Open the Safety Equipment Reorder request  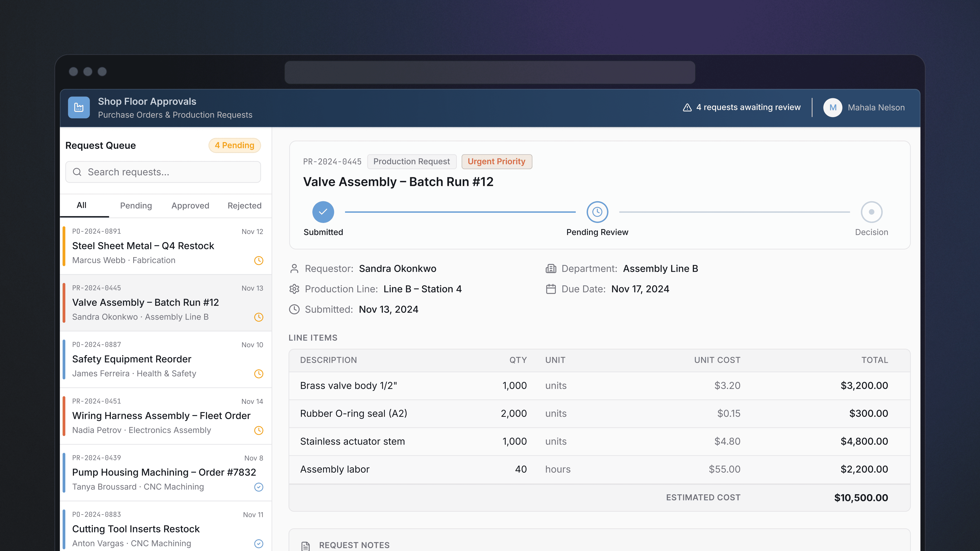(166, 359)
